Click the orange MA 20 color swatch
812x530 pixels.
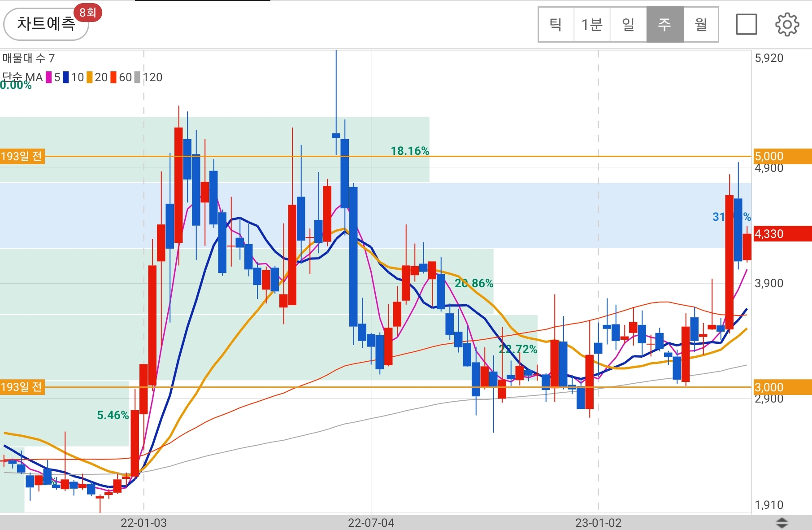(90, 77)
